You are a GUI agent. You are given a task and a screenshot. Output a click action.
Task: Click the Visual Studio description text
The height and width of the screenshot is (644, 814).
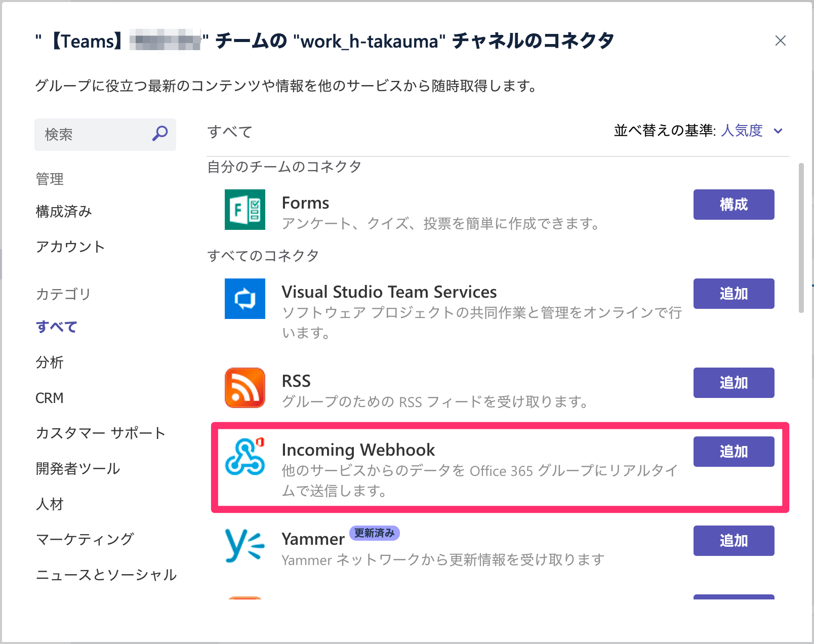[482, 323]
